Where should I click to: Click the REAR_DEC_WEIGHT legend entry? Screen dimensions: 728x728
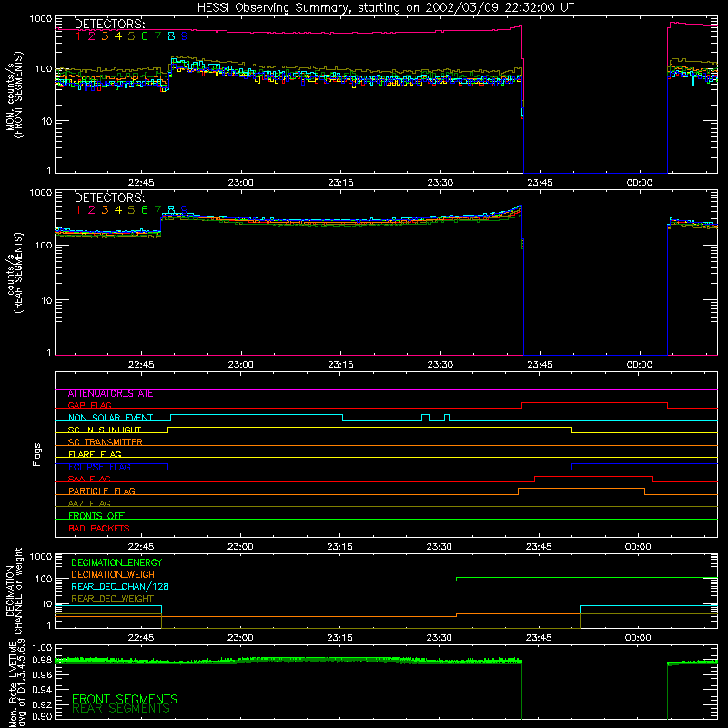tap(112, 599)
